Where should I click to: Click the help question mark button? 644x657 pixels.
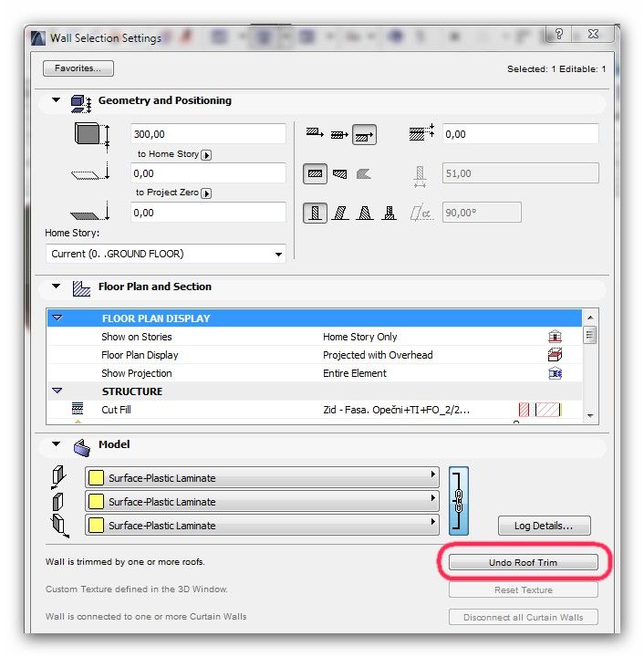(x=558, y=34)
